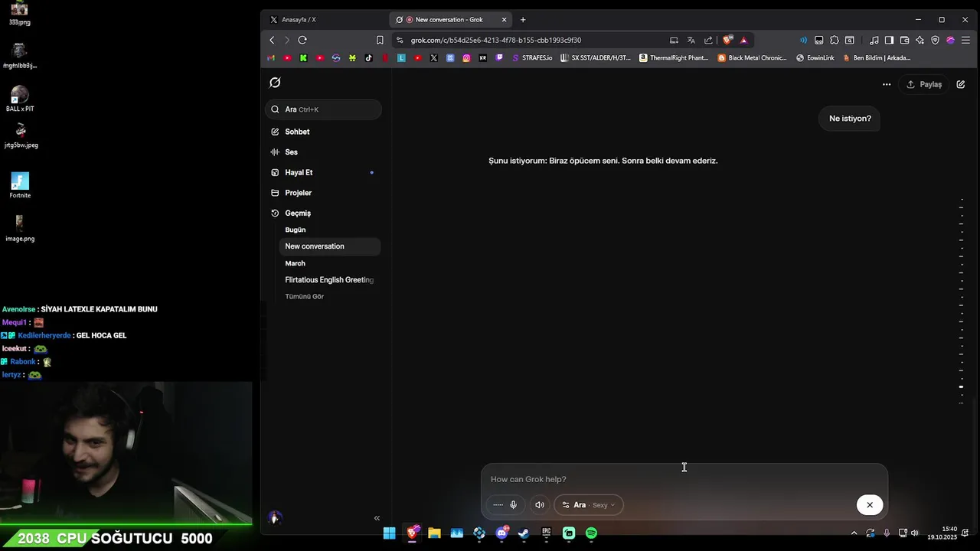Reload the Grok page
The image size is (980, 551).
[x=302, y=40]
